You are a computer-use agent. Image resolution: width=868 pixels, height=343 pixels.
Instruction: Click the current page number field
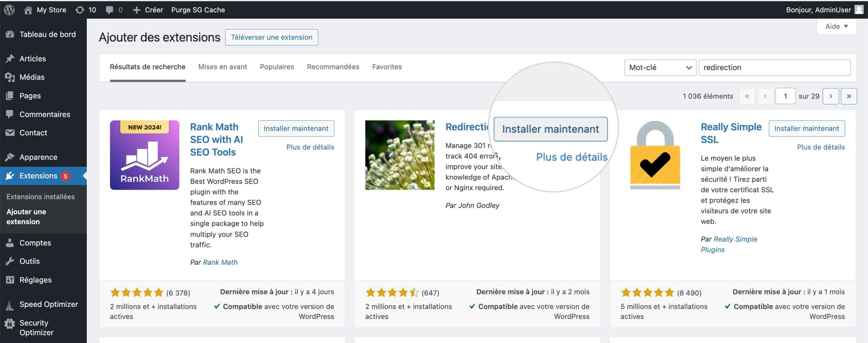tap(785, 96)
